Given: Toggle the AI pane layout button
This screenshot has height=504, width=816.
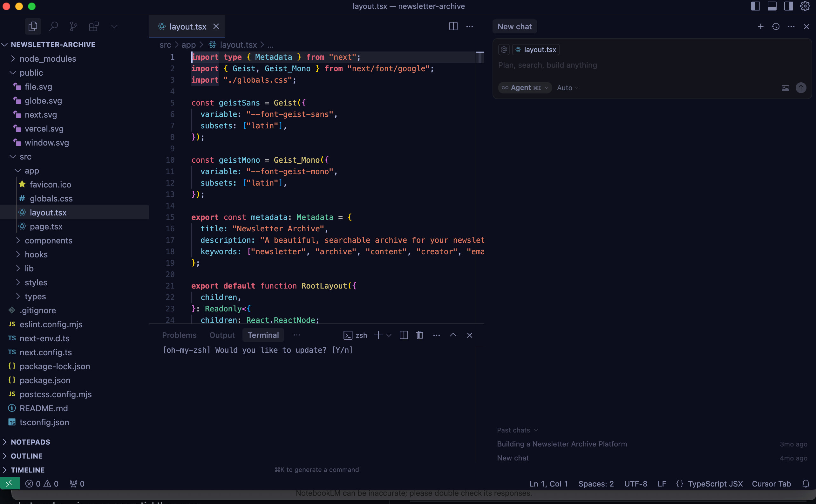Looking at the screenshot, I should pyautogui.click(x=788, y=6).
